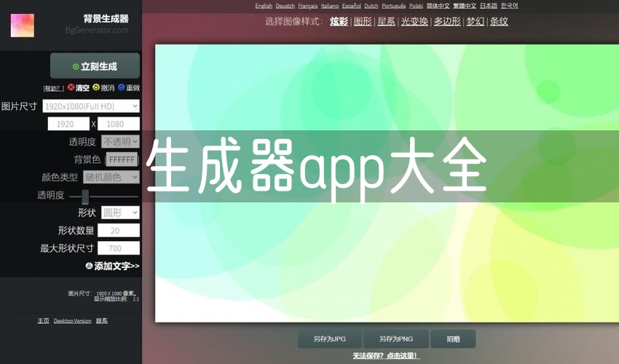Click the 透明度 slider handle
This screenshot has height=364, width=619.
85,196
